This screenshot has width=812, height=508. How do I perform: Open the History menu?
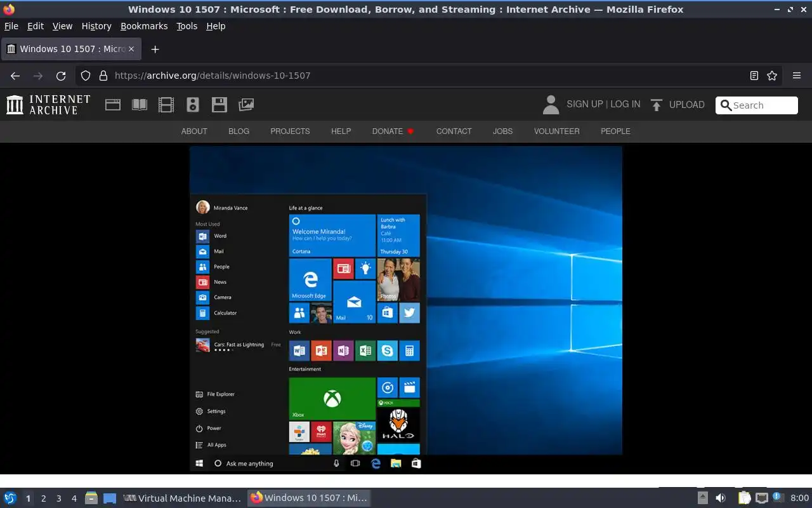click(96, 26)
